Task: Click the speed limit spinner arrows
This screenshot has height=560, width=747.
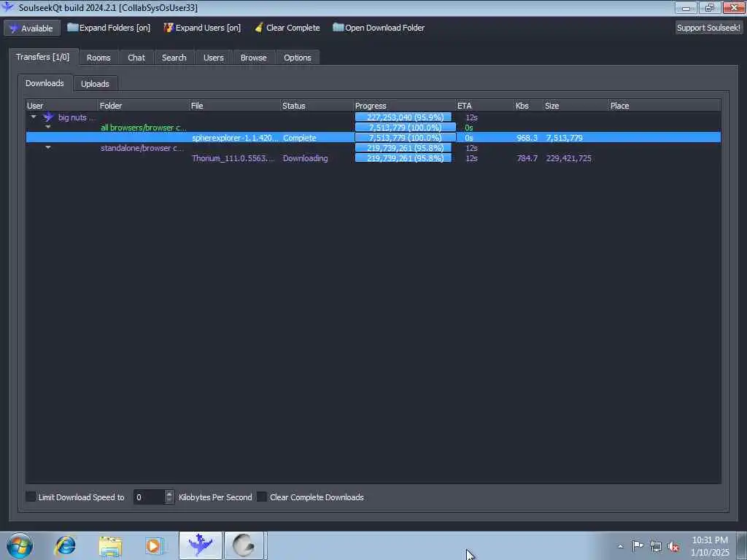Action: tap(169, 497)
